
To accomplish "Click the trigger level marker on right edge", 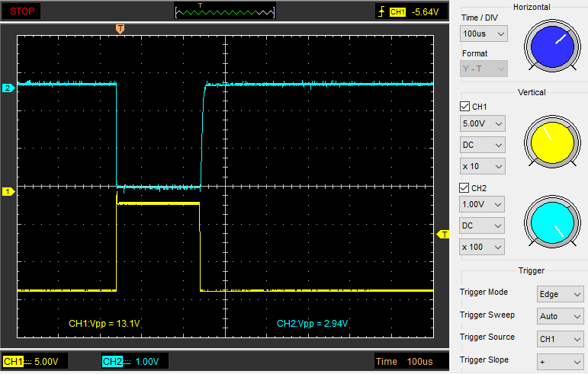I will pos(443,235).
